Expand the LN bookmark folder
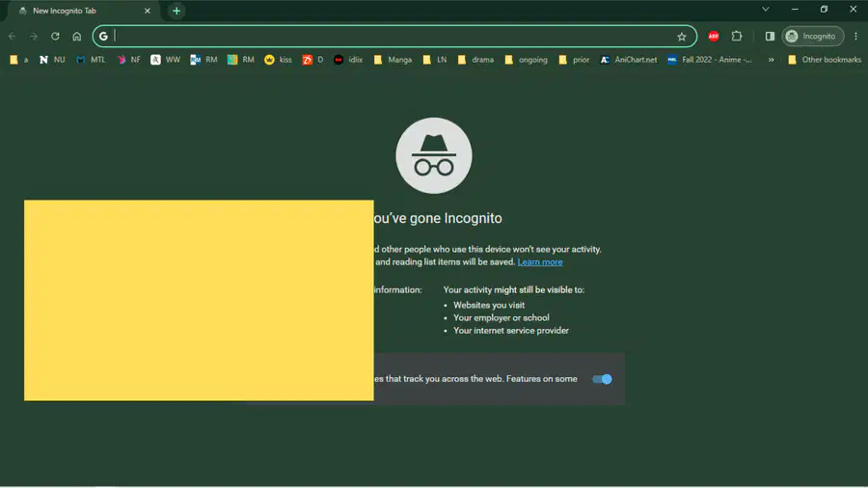Screen dimensions: 868x488 click(435, 60)
